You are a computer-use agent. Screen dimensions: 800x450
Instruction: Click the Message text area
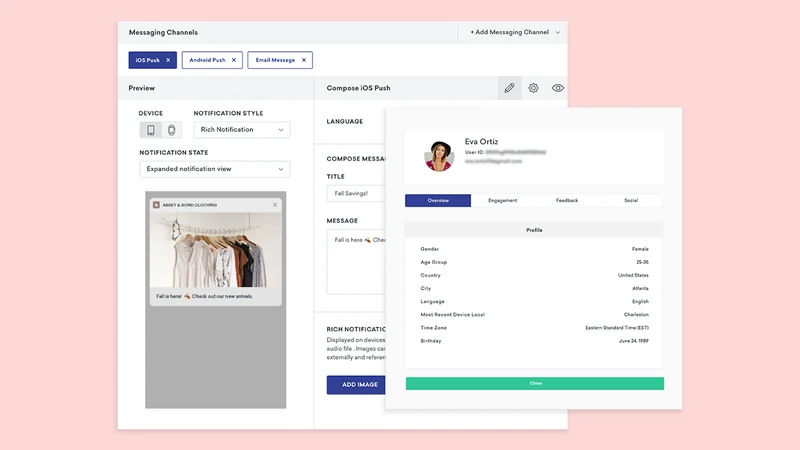tap(356, 262)
